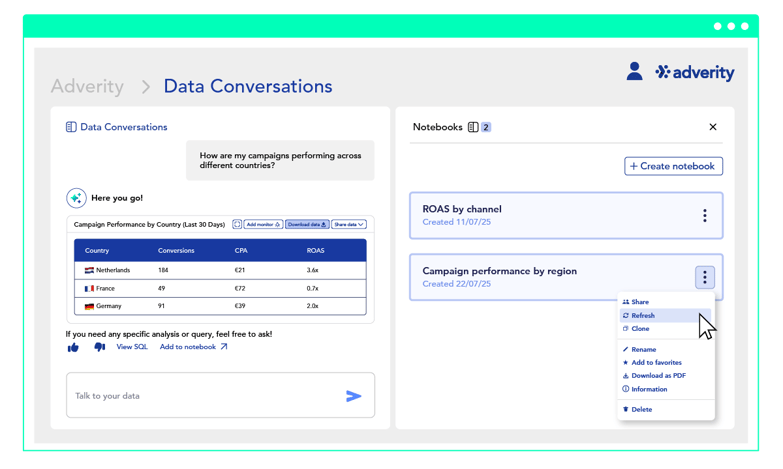Image resolution: width=783 pixels, height=469 pixels.
Task: Click Delete in the notebook menu
Action: [641, 409]
